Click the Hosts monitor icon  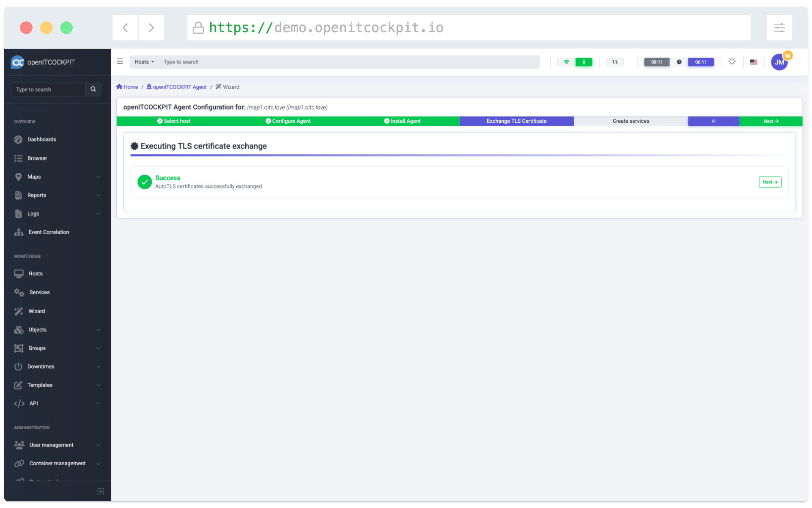pyautogui.click(x=19, y=274)
